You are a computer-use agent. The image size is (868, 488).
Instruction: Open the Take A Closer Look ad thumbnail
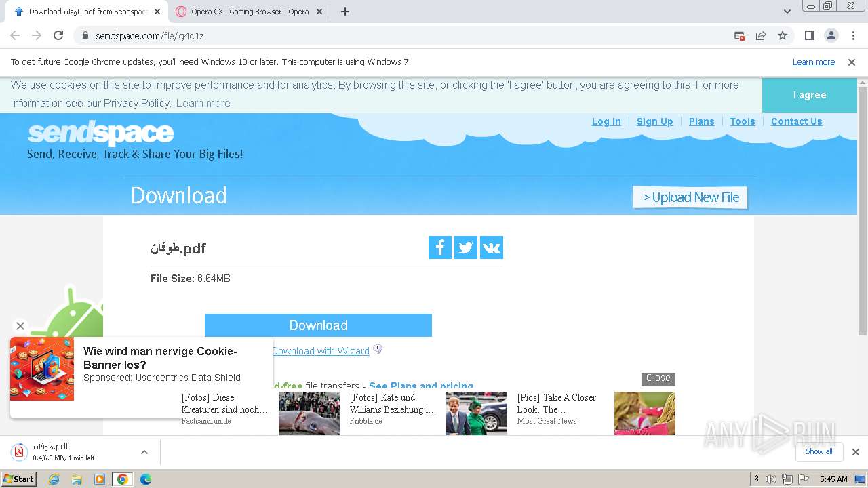(644, 413)
